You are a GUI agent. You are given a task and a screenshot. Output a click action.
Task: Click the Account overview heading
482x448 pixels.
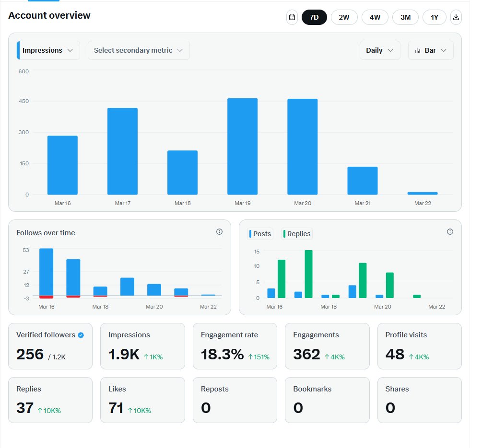[x=49, y=15]
